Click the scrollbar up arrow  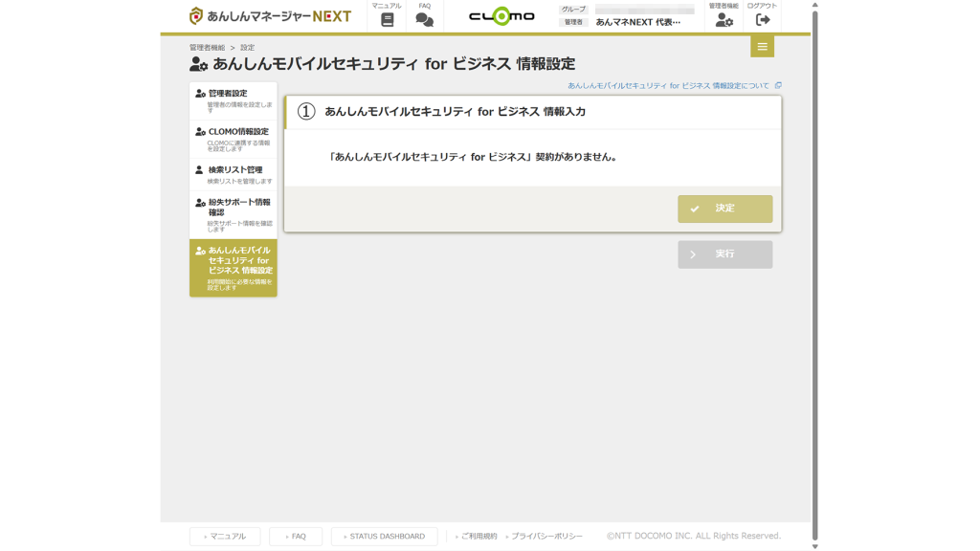point(814,5)
